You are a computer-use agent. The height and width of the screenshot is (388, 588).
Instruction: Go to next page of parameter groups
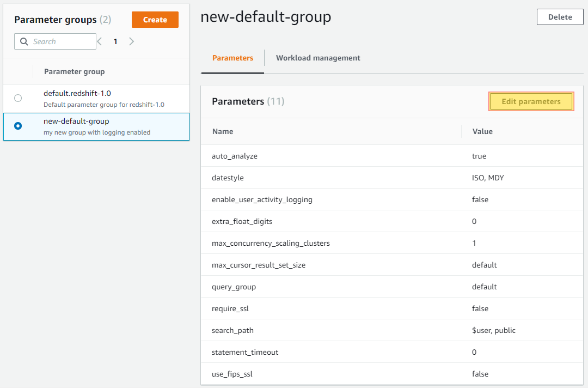point(131,41)
